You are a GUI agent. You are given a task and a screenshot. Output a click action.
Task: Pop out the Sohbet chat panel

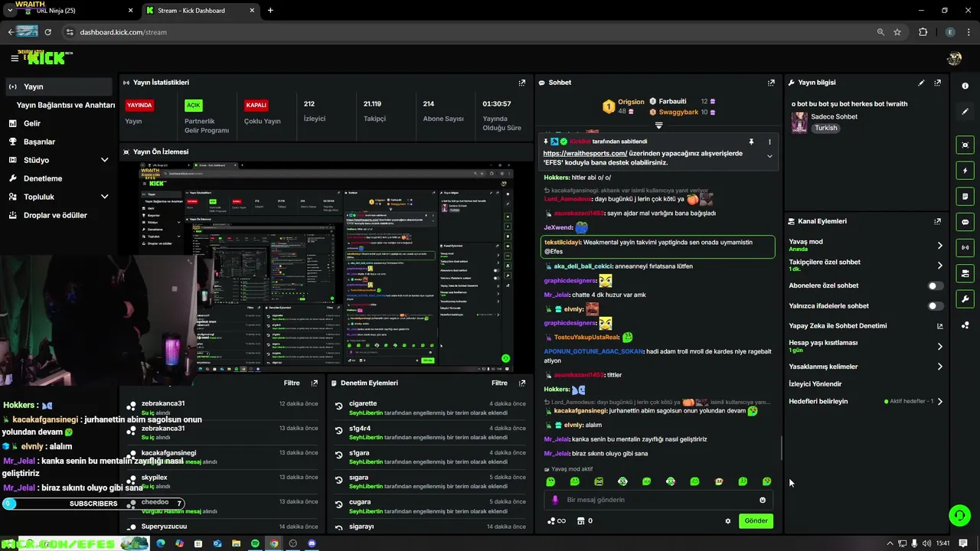point(771,83)
